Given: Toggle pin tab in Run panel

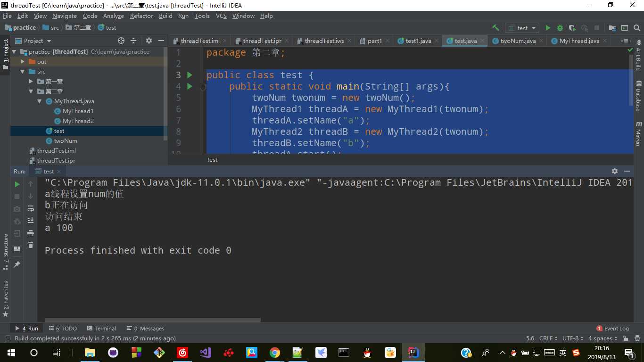Looking at the screenshot, I should point(17,264).
